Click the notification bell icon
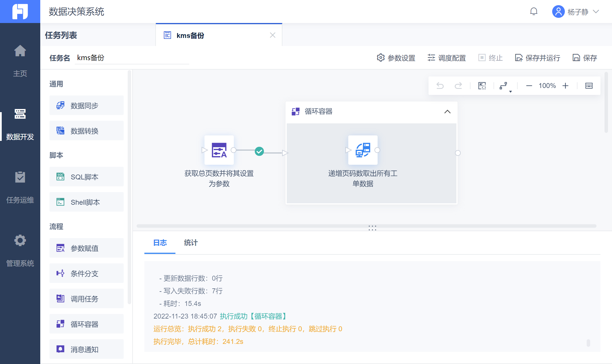 pos(534,12)
